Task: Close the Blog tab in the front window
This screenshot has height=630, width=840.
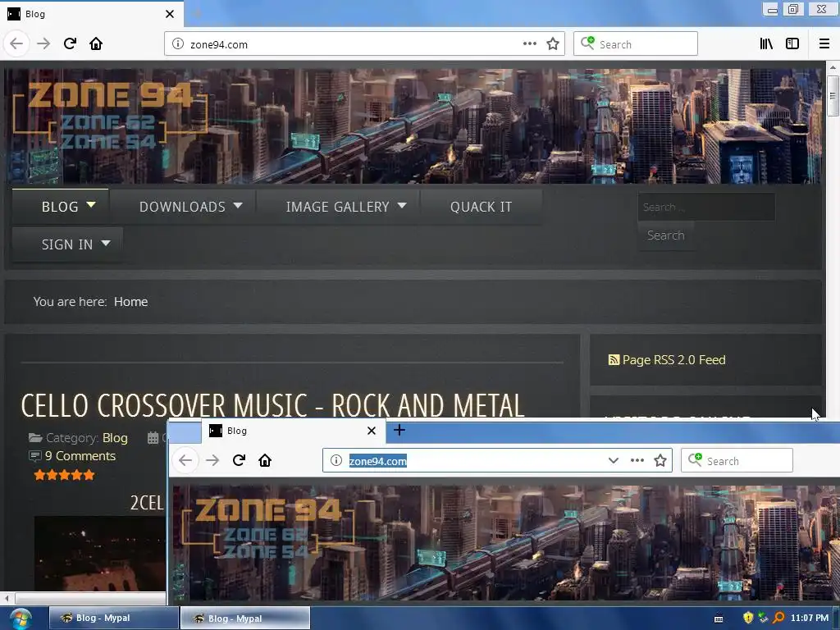Action: (372, 431)
